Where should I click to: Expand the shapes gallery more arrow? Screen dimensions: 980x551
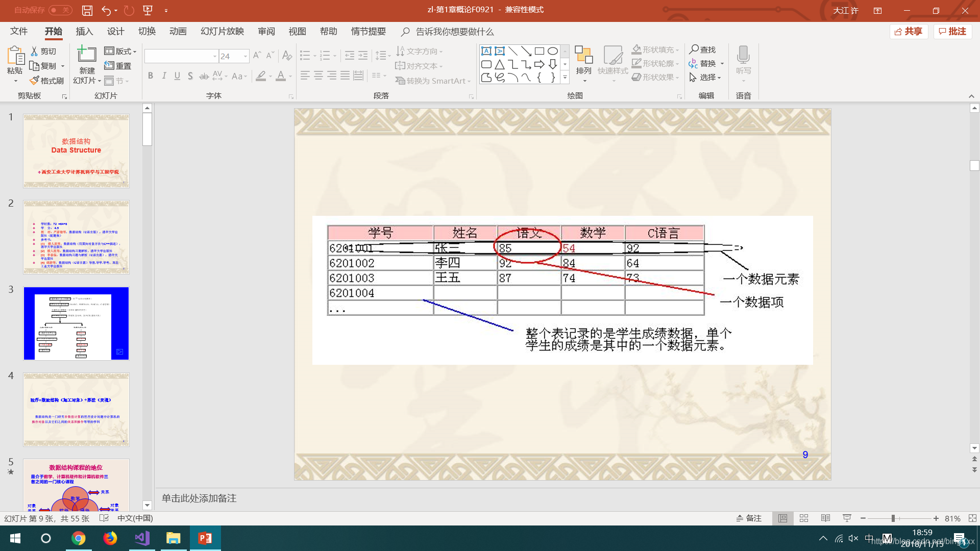point(565,78)
